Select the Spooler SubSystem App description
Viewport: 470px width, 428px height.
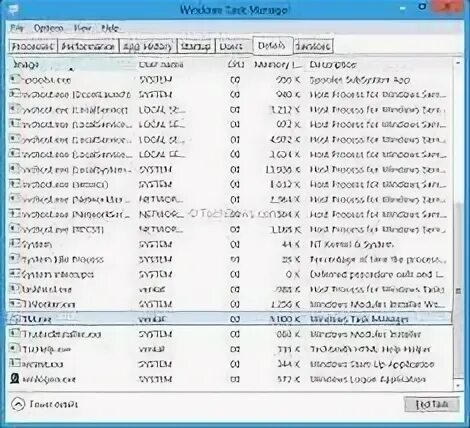click(x=360, y=80)
